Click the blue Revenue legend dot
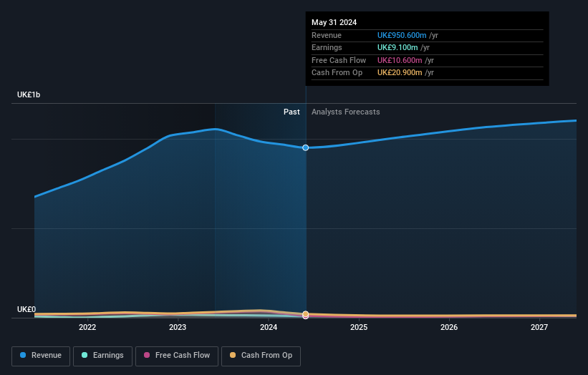Screen dimensions: 588x375 23,355
